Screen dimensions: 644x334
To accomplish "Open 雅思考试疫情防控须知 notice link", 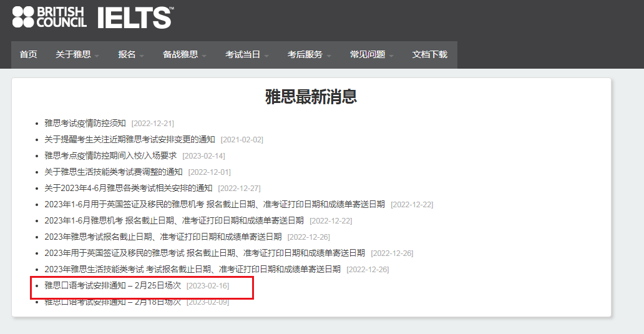I will (x=85, y=123).
